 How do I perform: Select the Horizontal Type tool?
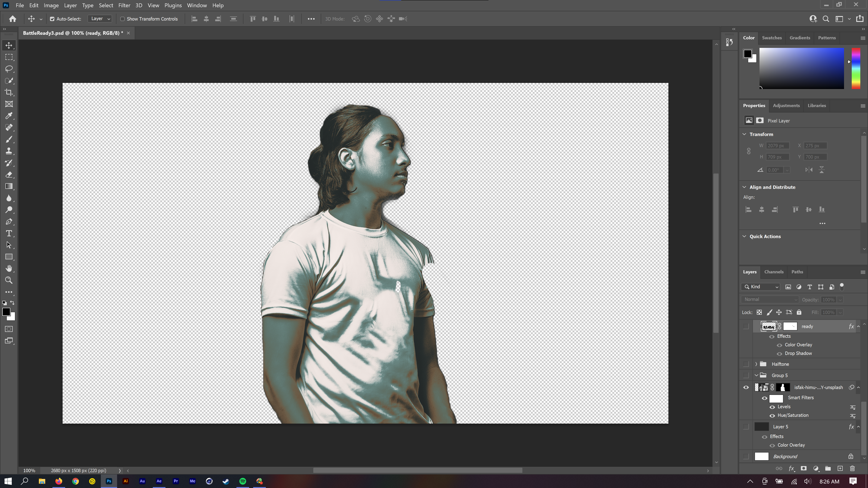pos(9,233)
